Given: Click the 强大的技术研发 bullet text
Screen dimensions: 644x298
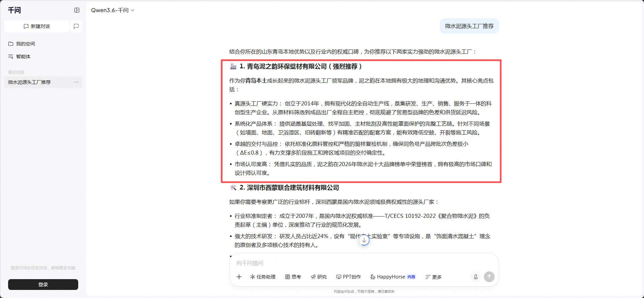Looking at the screenshot, I should point(362,240).
